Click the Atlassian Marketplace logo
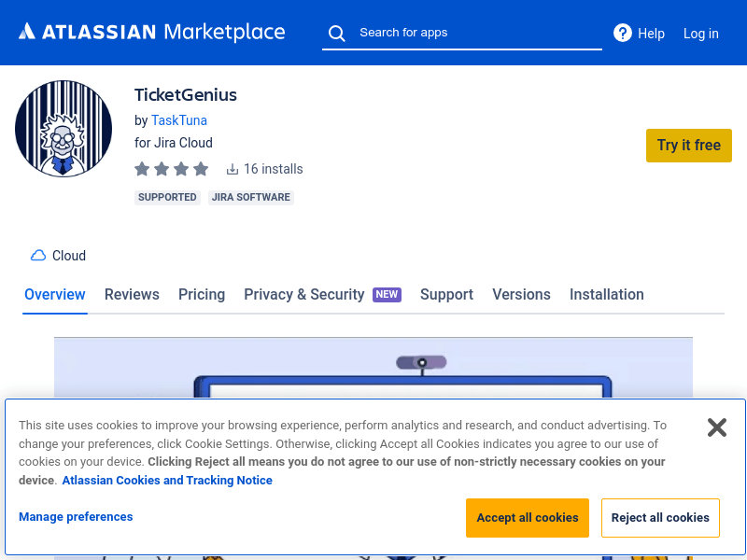The image size is (747, 560). click(x=151, y=33)
